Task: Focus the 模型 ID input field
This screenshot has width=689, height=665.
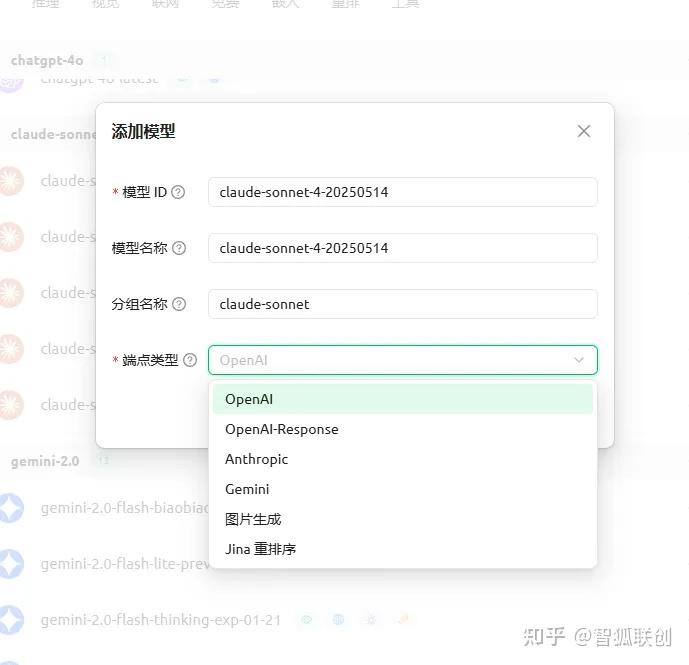Action: (403, 192)
